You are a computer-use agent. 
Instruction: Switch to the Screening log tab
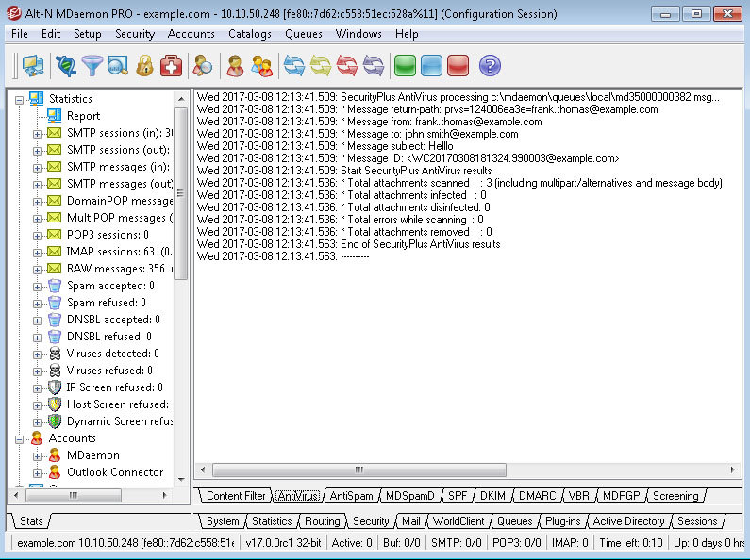pyautogui.click(x=675, y=496)
